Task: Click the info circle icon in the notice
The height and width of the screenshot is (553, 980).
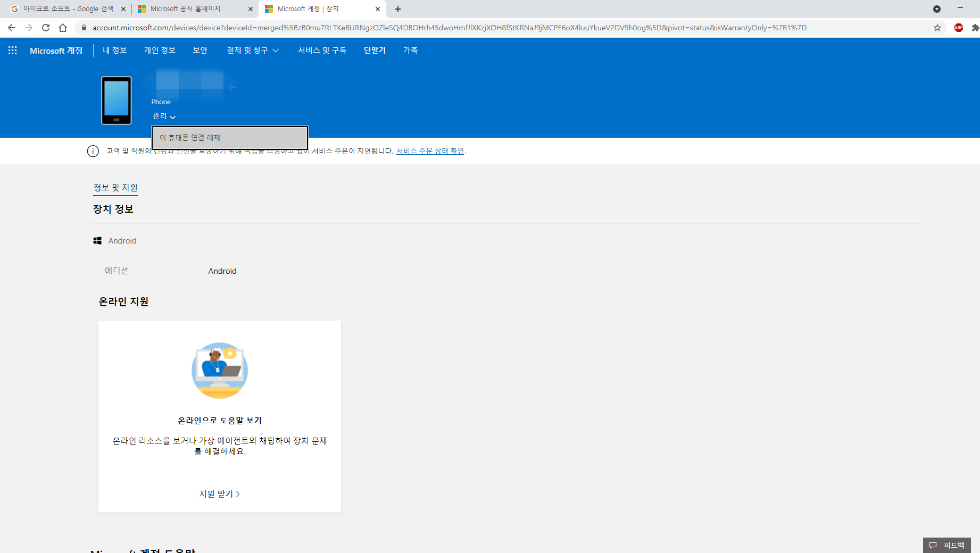Action: pyautogui.click(x=93, y=151)
